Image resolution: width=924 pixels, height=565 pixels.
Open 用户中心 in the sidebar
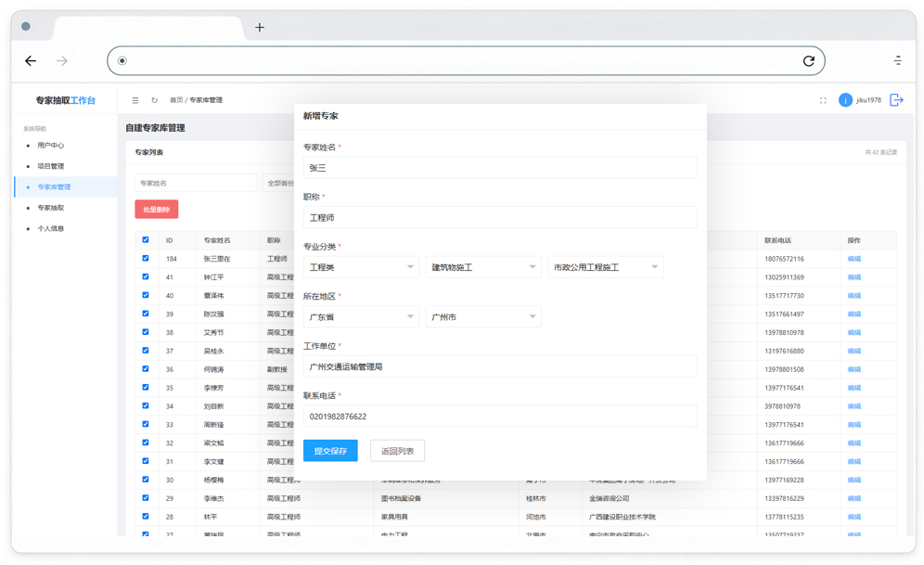click(x=51, y=146)
